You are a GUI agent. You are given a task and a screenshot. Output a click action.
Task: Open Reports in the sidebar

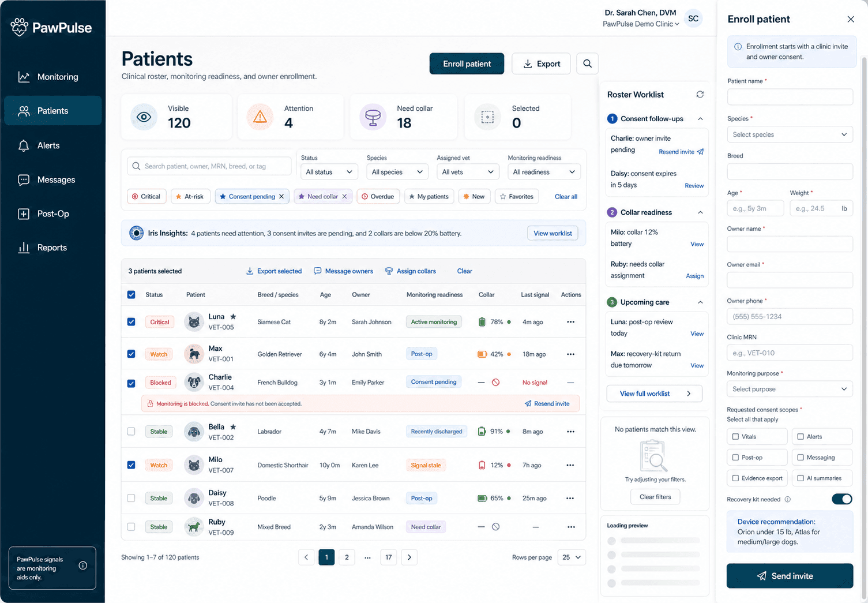click(53, 248)
